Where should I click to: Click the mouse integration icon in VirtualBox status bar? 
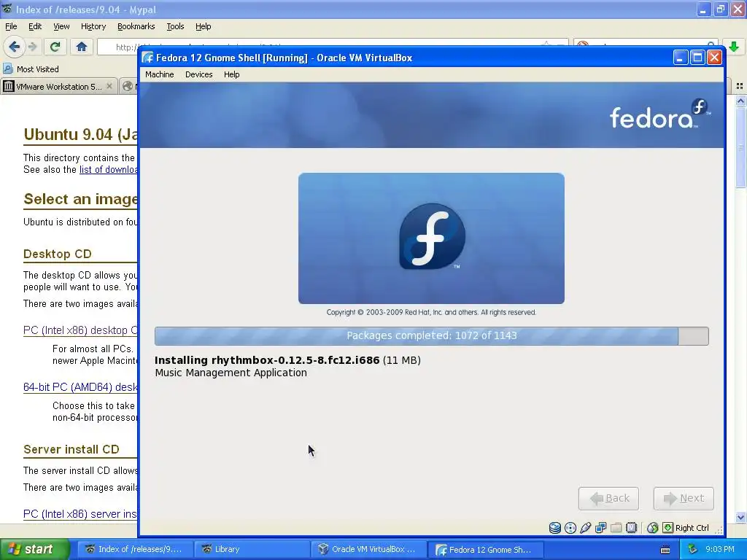pos(653,528)
